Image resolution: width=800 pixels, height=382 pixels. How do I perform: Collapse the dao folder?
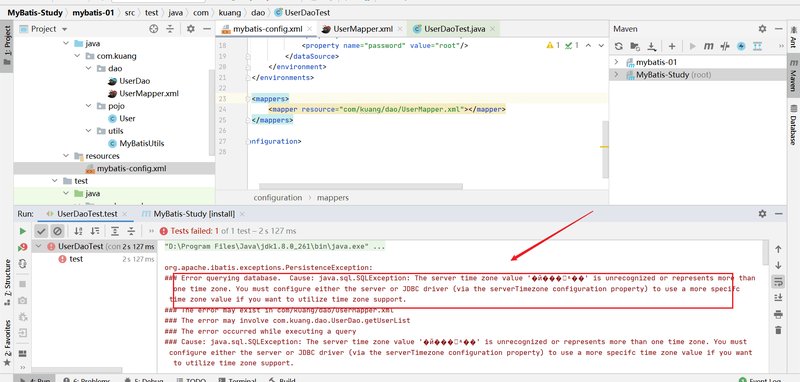coord(89,68)
